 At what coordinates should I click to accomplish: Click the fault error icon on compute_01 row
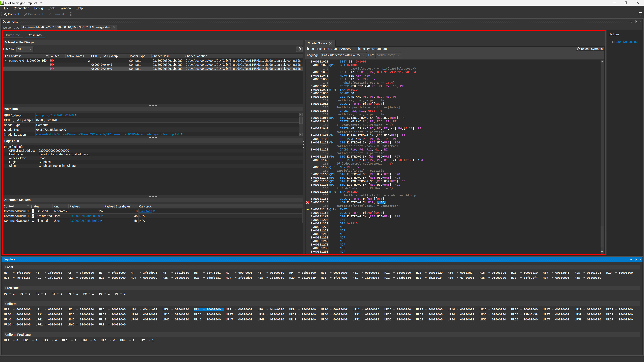52,61
